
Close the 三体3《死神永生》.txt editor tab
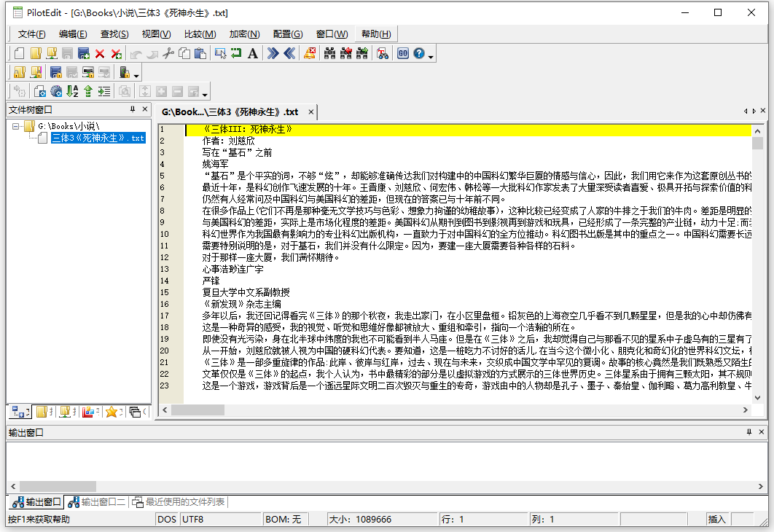(311, 112)
